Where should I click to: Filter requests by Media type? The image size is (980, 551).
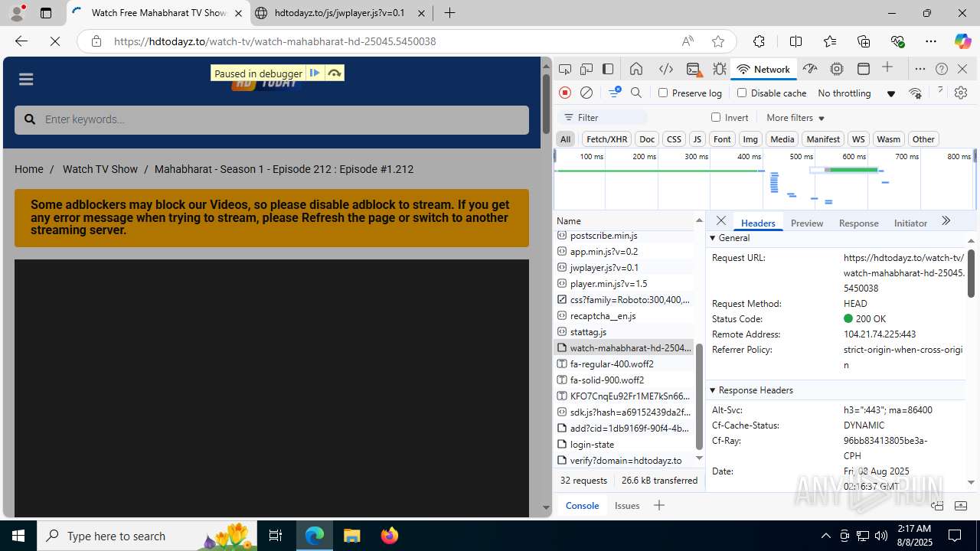(782, 139)
